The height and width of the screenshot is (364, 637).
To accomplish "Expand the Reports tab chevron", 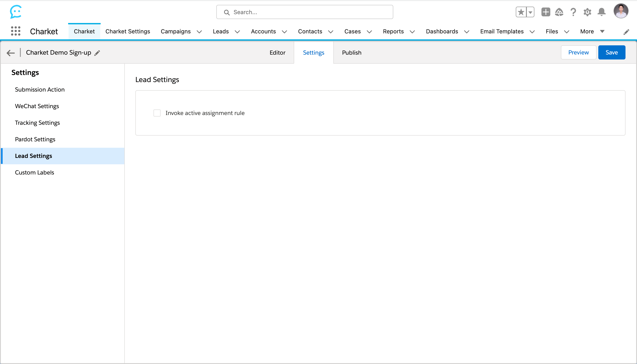I will [x=412, y=32].
